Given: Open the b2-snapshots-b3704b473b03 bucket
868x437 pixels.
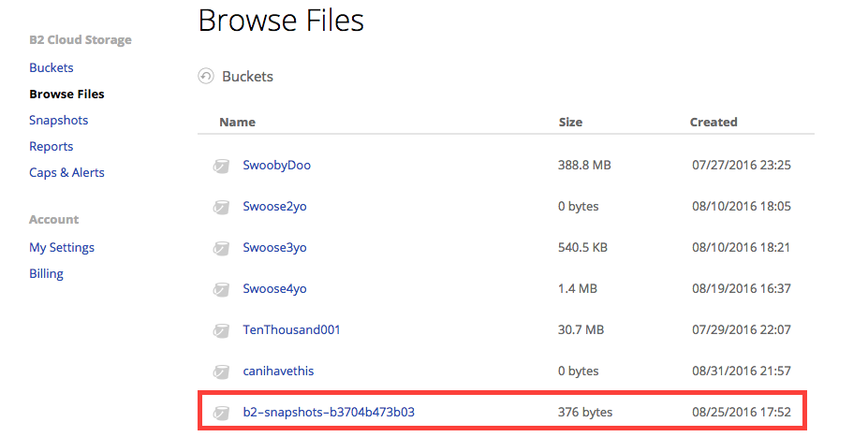Looking at the screenshot, I should tap(329, 412).
